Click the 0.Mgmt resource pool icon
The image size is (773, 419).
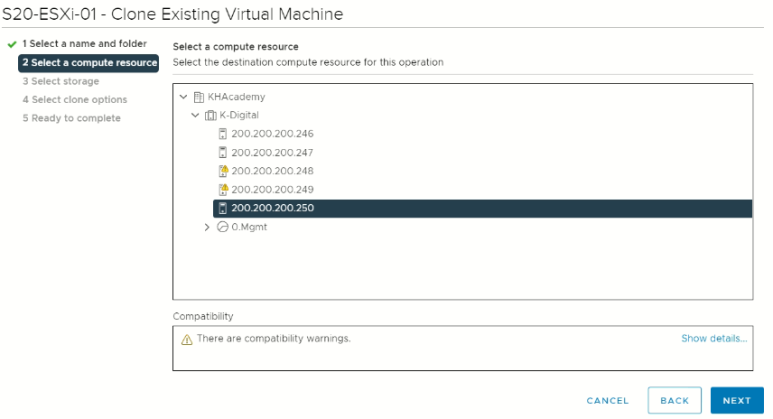pos(223,227)
